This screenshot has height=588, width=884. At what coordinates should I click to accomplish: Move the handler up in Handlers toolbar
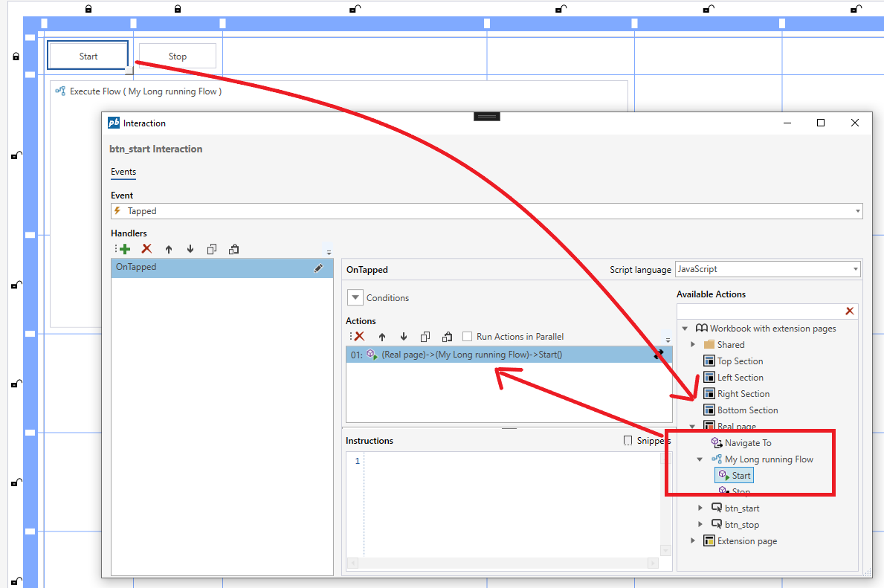click(169, 250)
